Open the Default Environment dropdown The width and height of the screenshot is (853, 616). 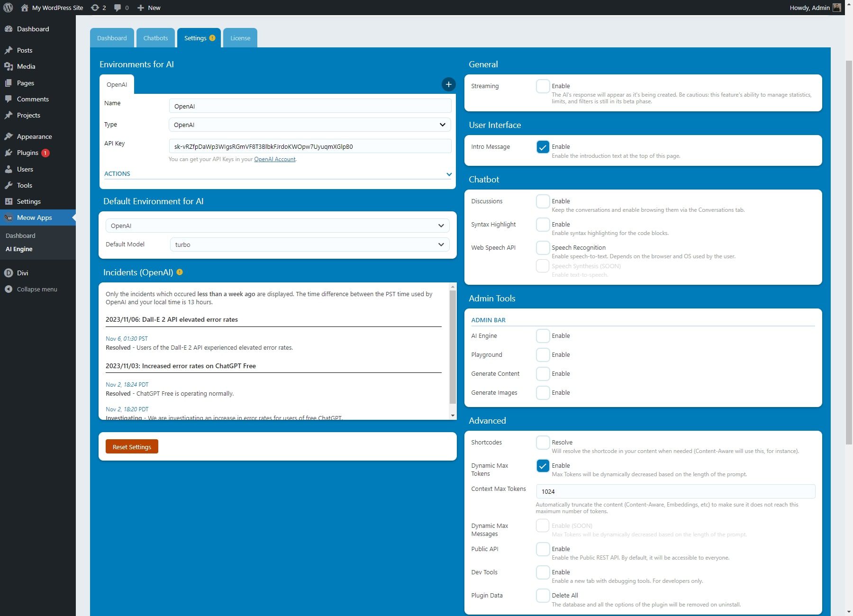coord(277,226)
